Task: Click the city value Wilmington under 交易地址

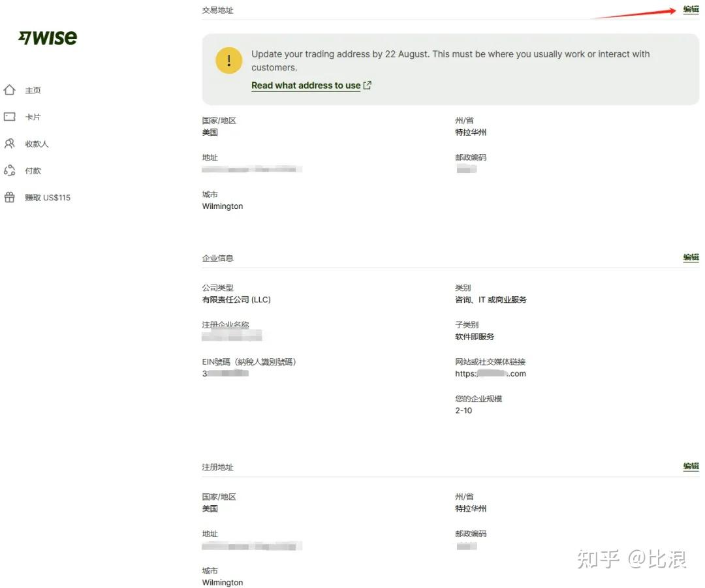Action: (222, 206)
